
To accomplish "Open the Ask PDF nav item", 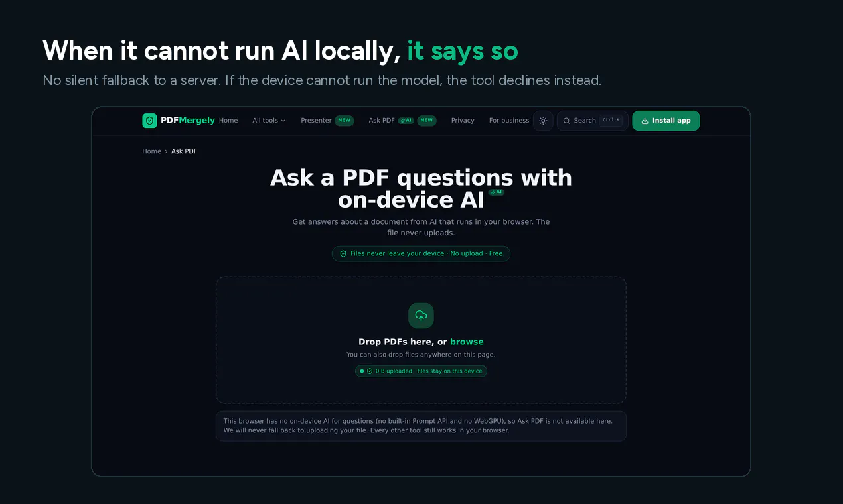I will coord(382,121).
